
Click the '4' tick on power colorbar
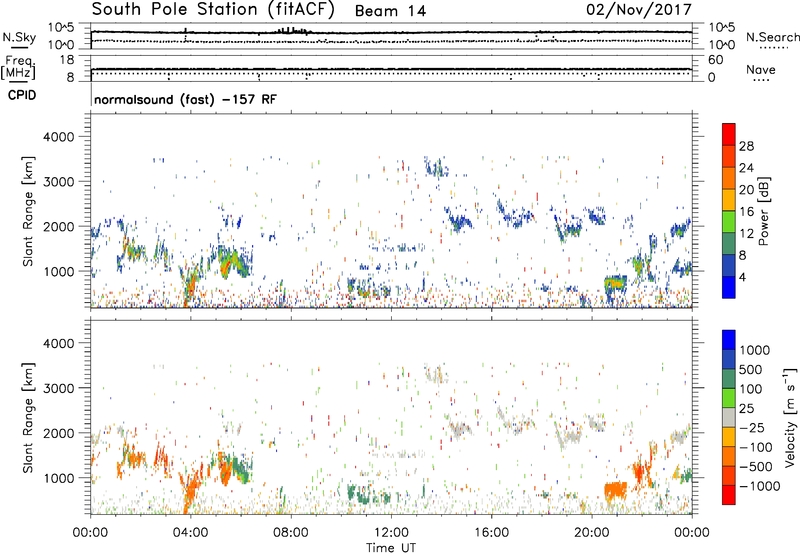coord(742,277)
